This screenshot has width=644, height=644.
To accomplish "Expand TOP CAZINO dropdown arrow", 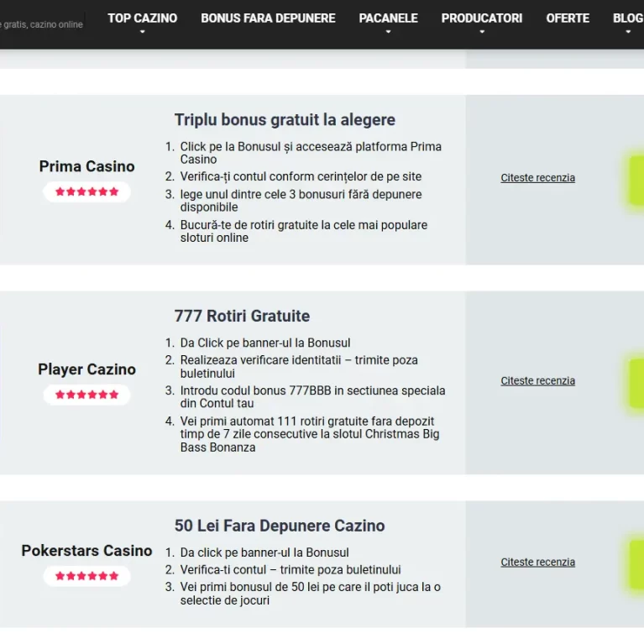I will [142, 32].
